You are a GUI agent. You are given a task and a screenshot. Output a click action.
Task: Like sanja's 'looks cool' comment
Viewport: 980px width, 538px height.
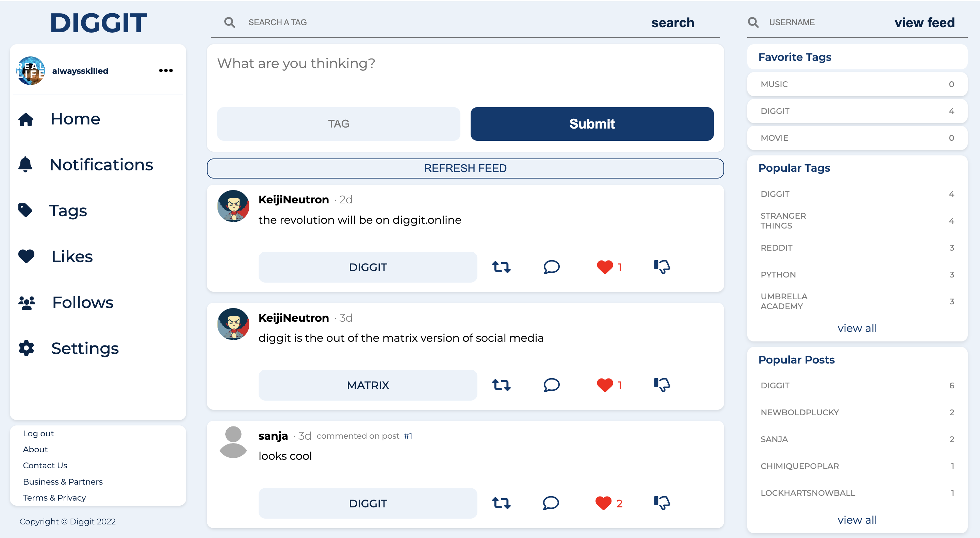[x=603, y=503]
